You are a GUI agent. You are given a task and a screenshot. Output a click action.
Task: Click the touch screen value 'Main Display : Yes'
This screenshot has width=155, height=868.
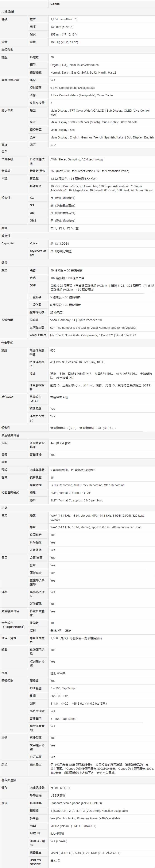(63, 130)
